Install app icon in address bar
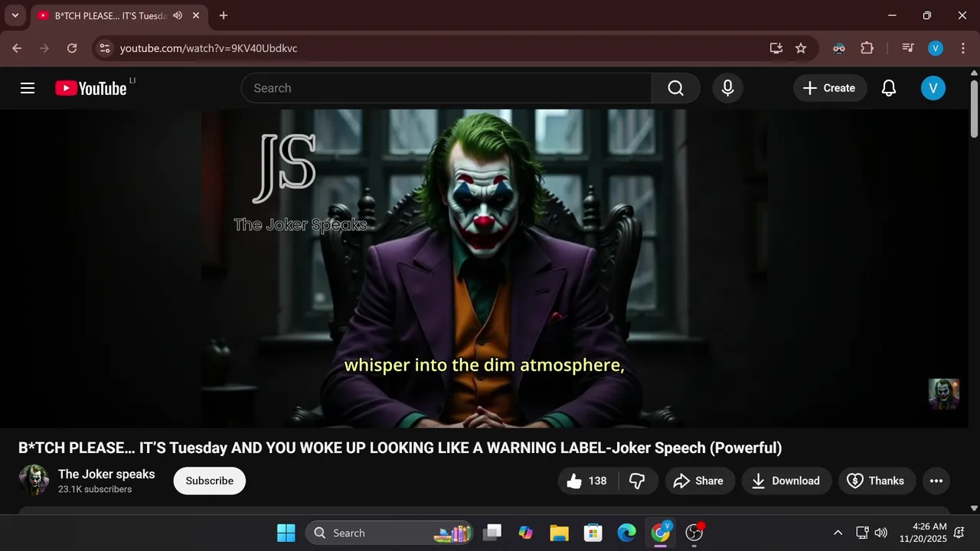Image resolution: width=980 pixels, height=551 pixels. coord(776,48)
